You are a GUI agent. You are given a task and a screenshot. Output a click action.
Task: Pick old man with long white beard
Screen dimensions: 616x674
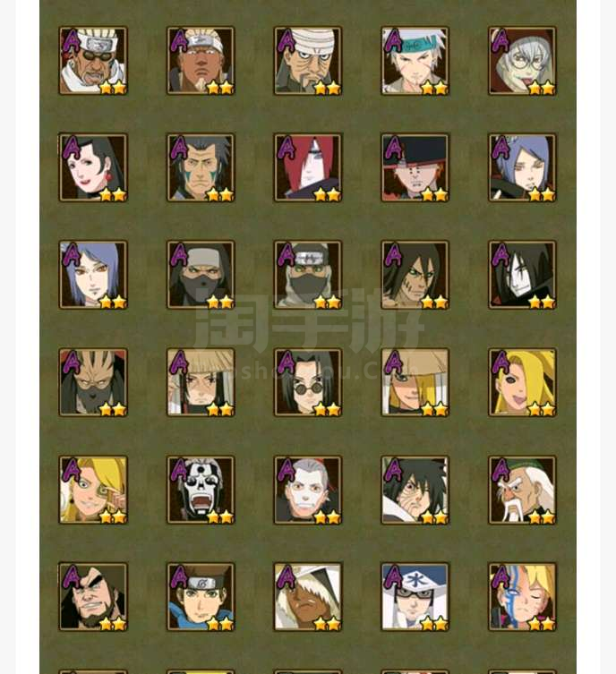pyautogui.click(x=522, y=490)
